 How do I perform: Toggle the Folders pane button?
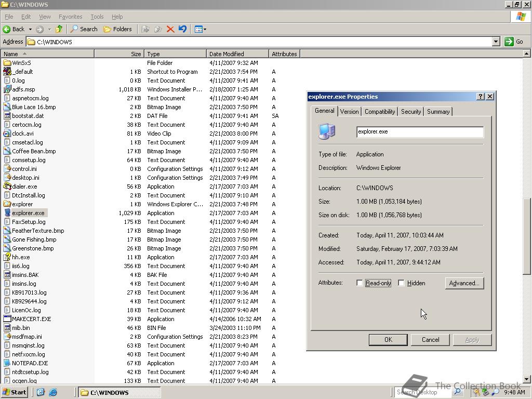(117, 29)
